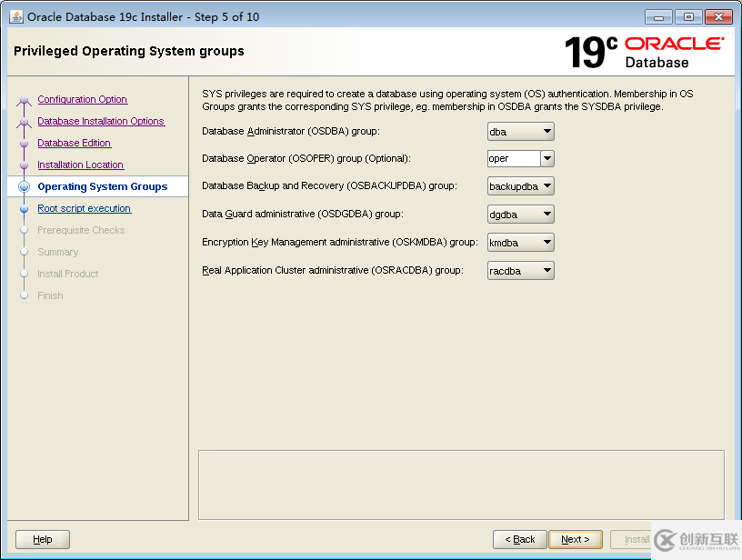Click the Database Edition step bullet
Screen dimensions: 742x560
point(25,143)
